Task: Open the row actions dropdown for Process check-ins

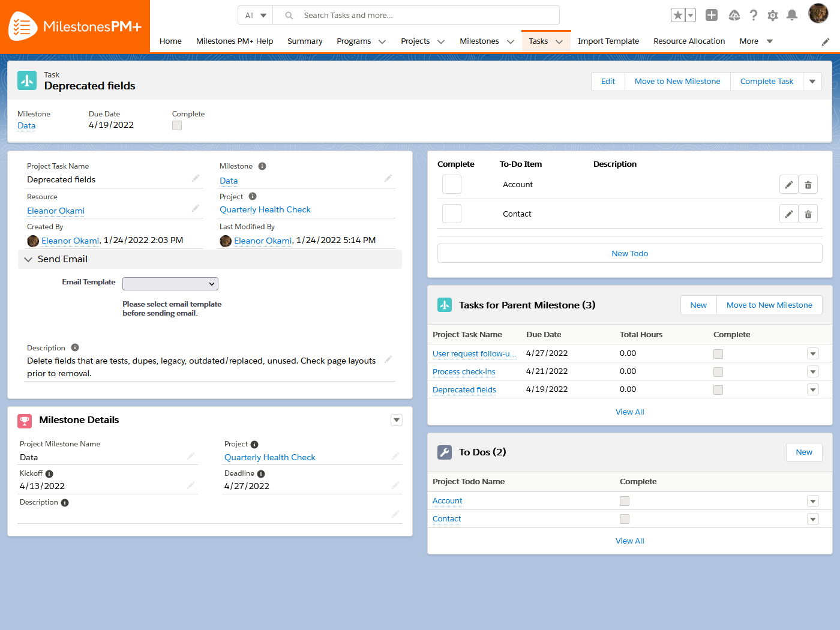Action: [813, 371]
